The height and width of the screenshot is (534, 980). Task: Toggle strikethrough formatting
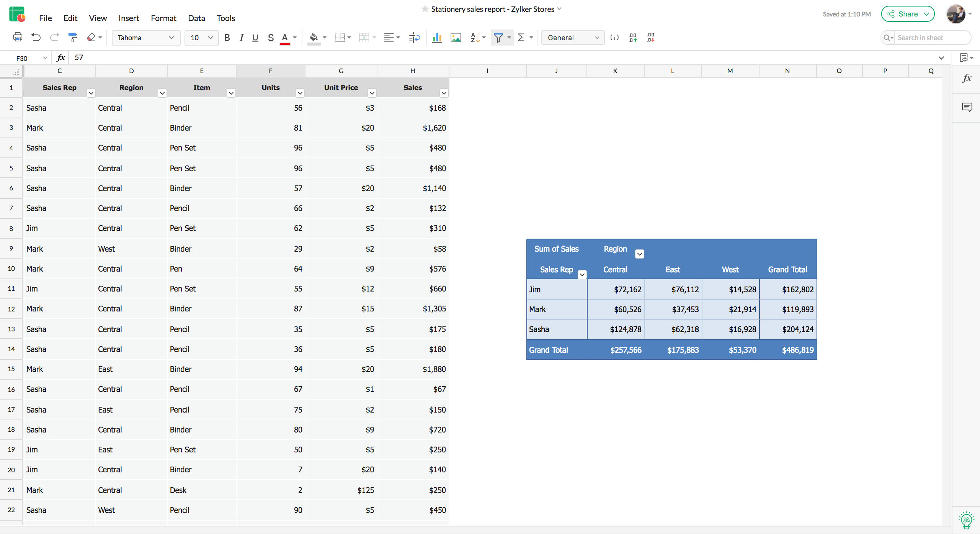pos(271,38)
